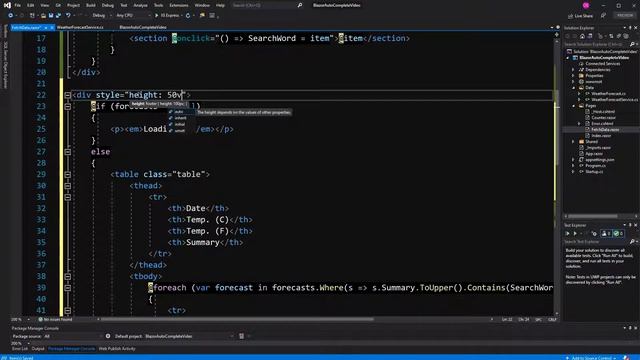Click Package Manager Console settings gear icon
The image size is (640, 360).
108,336
